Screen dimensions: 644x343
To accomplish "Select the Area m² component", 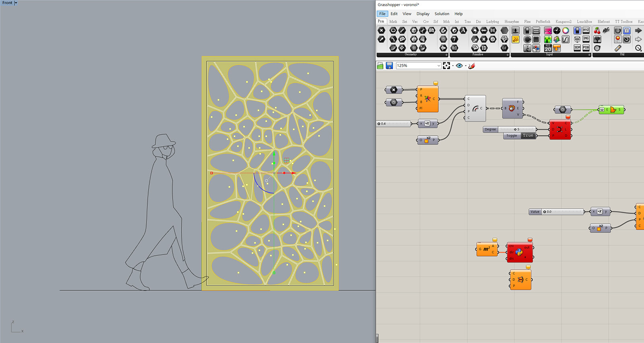I will pyautogui.click(x=487, y=249).
